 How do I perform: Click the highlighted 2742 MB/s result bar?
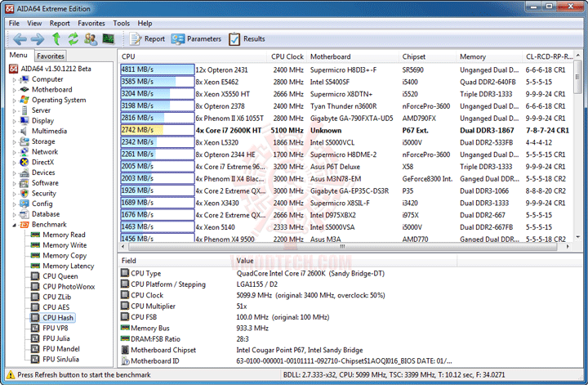point(157,130)
